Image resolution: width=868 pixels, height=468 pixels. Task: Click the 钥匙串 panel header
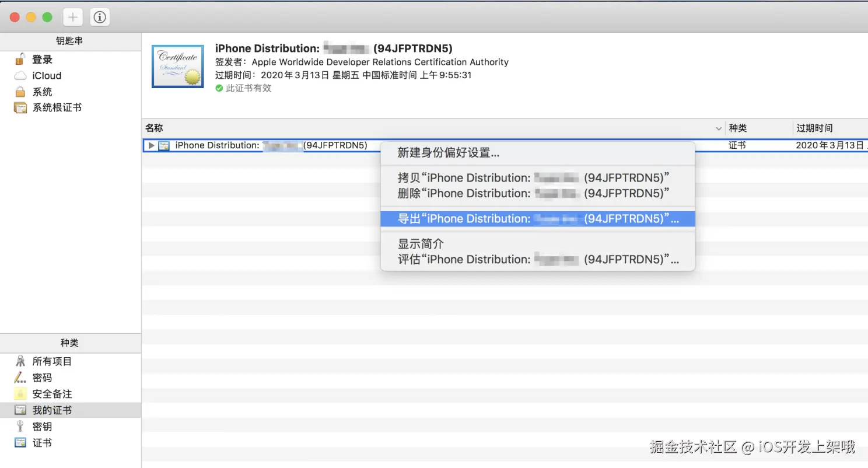click(x=70, y=41)
